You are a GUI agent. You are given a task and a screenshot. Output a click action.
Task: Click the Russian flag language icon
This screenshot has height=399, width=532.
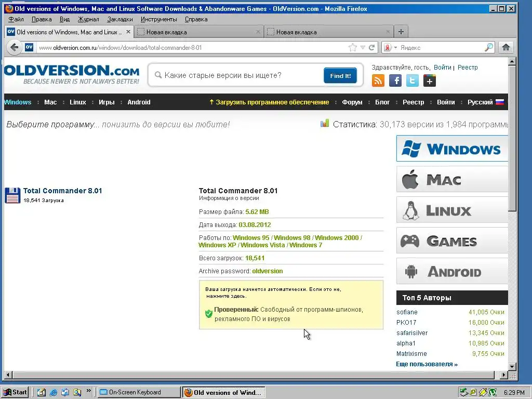[x=500, y=102]
